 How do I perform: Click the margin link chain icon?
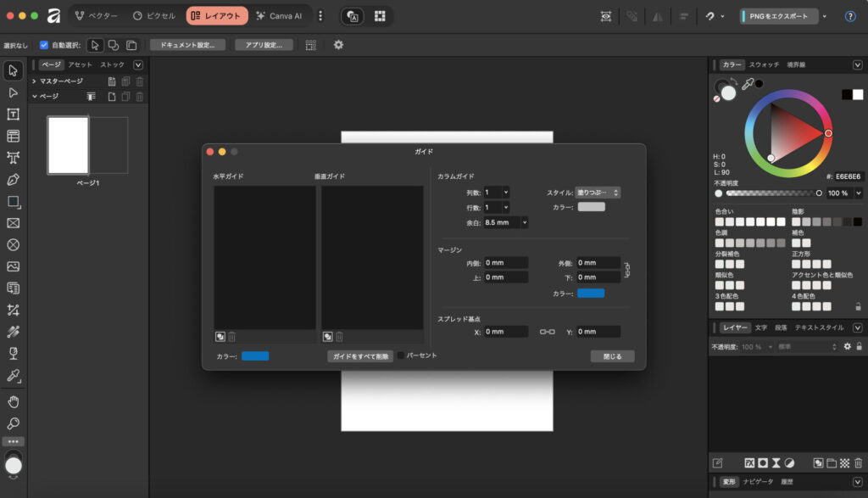point(627,271)
